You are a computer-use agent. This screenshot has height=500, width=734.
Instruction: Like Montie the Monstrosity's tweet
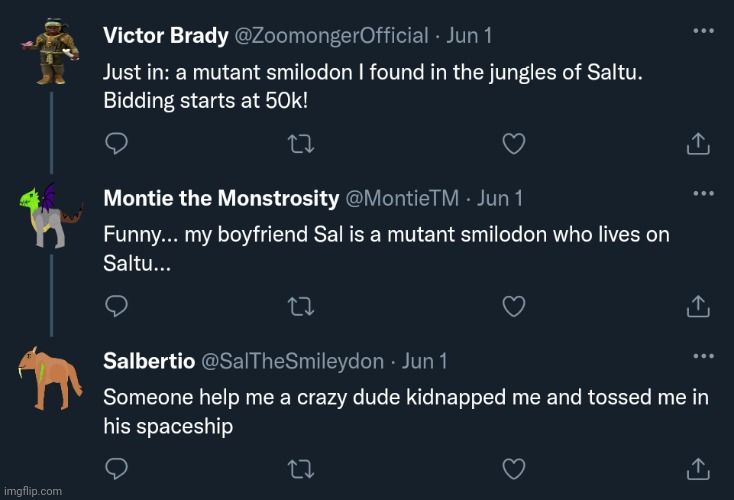(x=513, y=305)
